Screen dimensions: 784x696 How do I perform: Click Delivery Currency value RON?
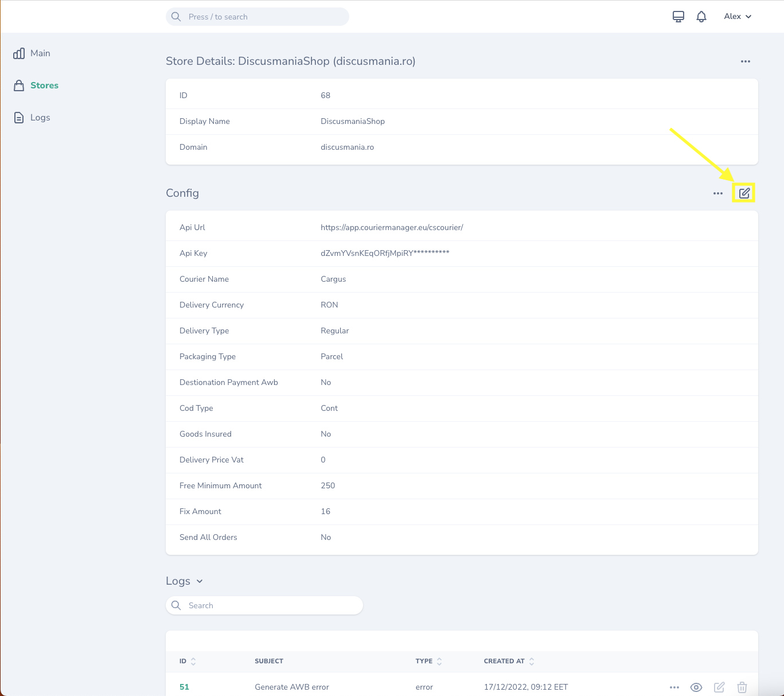329,305
